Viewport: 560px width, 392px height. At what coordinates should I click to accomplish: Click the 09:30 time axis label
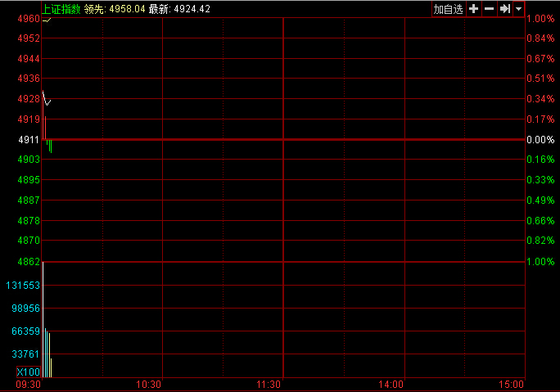[29, 384]
